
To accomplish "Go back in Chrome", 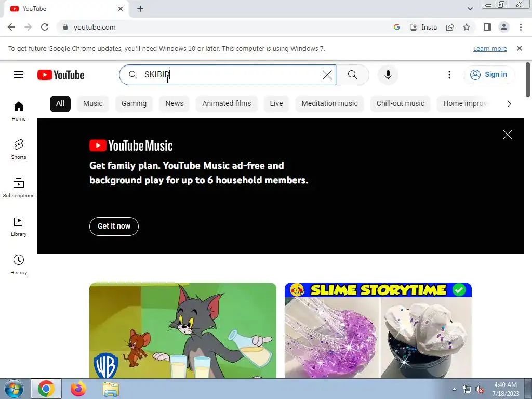I will point(11,27).
